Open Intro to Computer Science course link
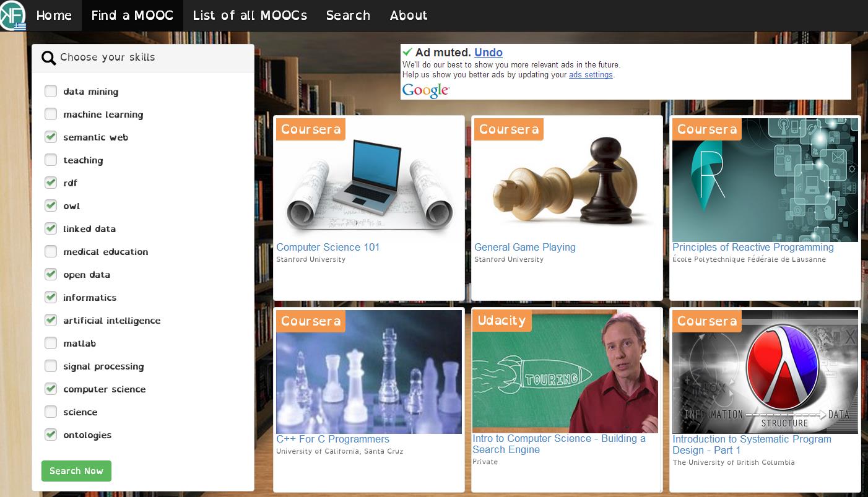868x497 pixels. pyautogui.click(x=559, y=444)
